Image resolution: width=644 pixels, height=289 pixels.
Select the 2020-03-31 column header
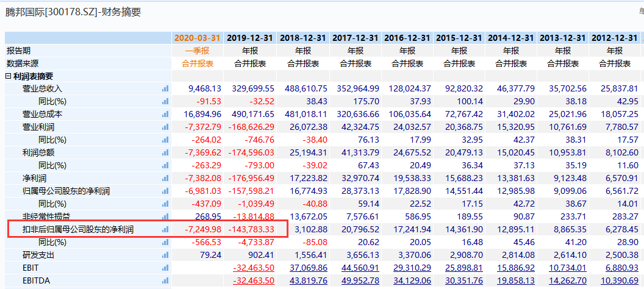pos(198,38)
